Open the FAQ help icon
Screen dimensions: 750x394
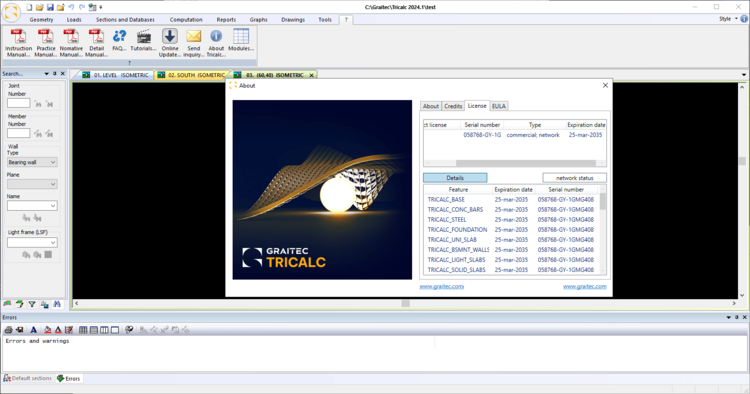coord(119,36)
